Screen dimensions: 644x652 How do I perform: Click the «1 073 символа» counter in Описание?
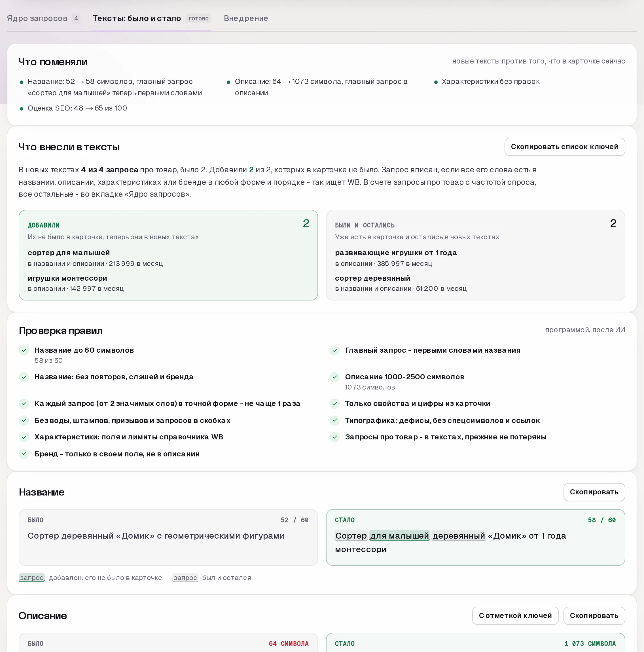[x=590, y=643]
